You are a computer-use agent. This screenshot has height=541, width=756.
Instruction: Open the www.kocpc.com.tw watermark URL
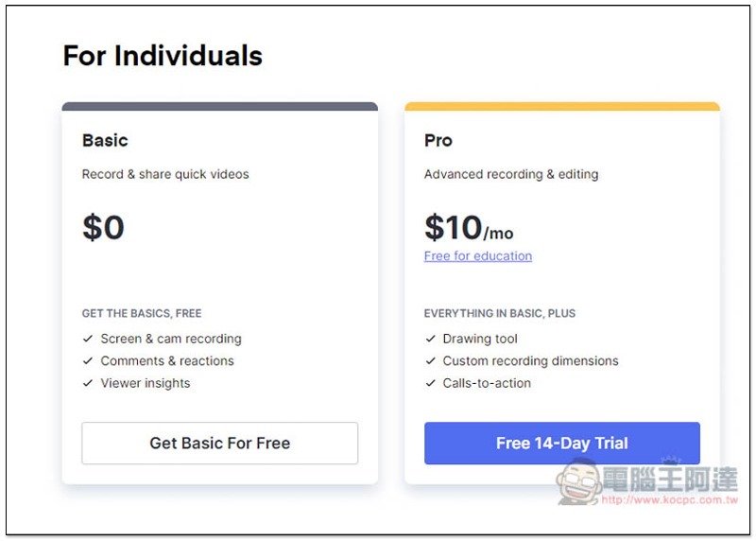[669, 498]
